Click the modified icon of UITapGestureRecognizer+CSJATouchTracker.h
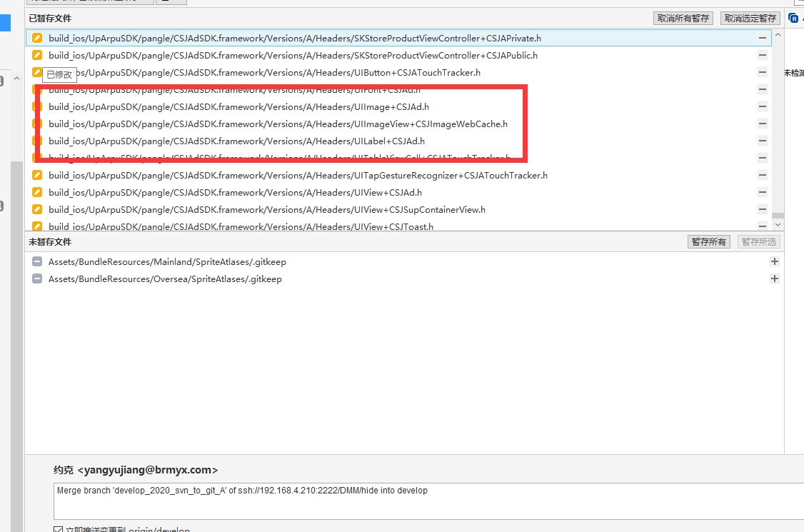This screenshot has width=804, height=532. pos(37,175)
